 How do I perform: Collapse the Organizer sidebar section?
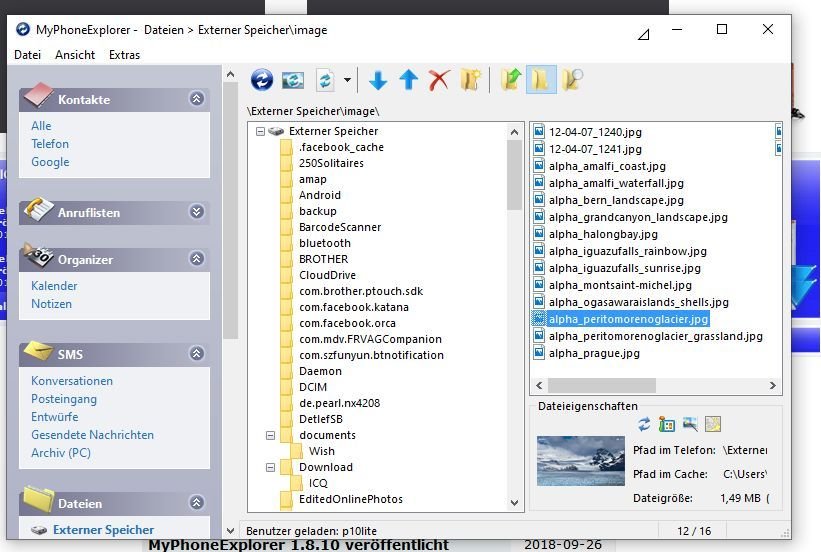196,258
